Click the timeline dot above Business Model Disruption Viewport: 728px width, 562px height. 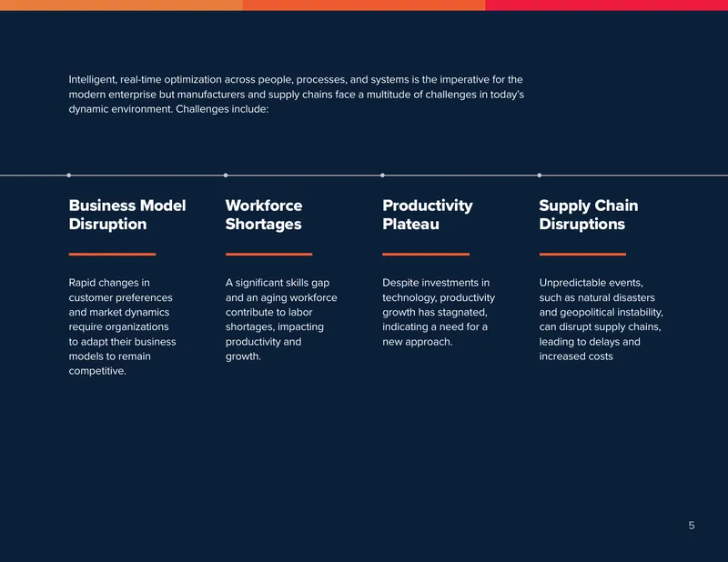(69, 176)
